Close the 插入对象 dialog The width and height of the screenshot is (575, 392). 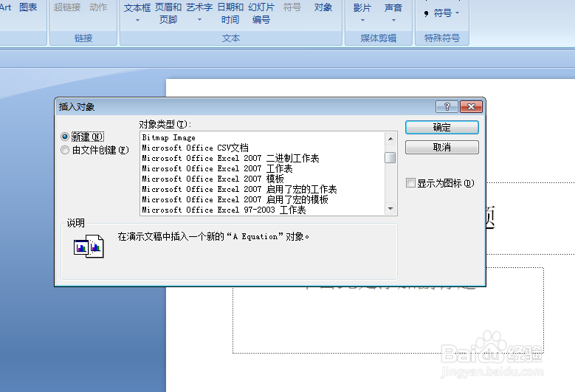[471, 107]
